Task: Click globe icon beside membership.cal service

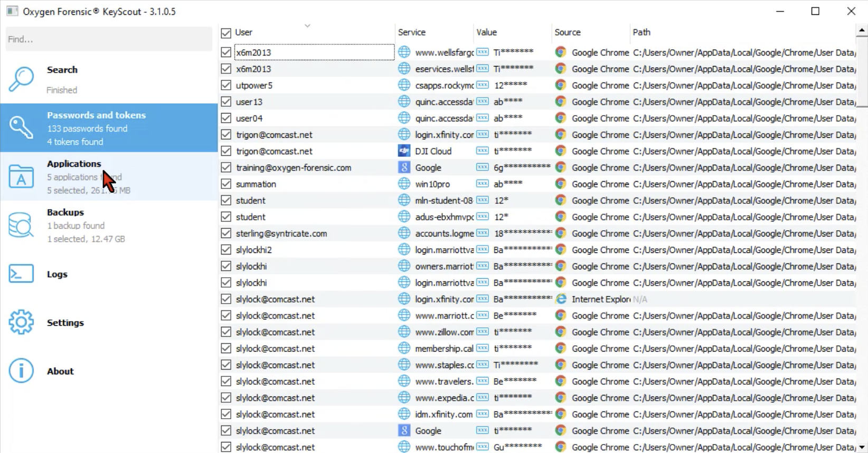Action: coord(404,348)
